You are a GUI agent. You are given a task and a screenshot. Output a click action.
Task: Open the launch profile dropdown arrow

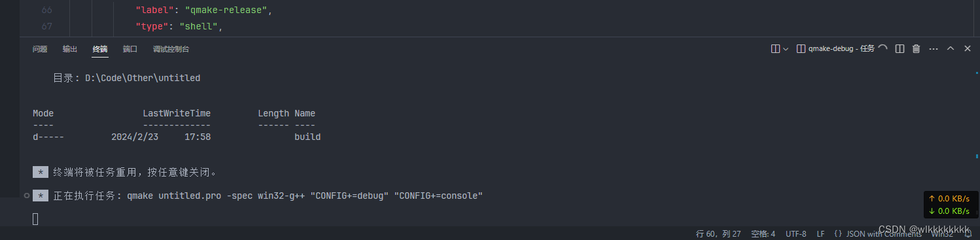click(x=786, y=48)
